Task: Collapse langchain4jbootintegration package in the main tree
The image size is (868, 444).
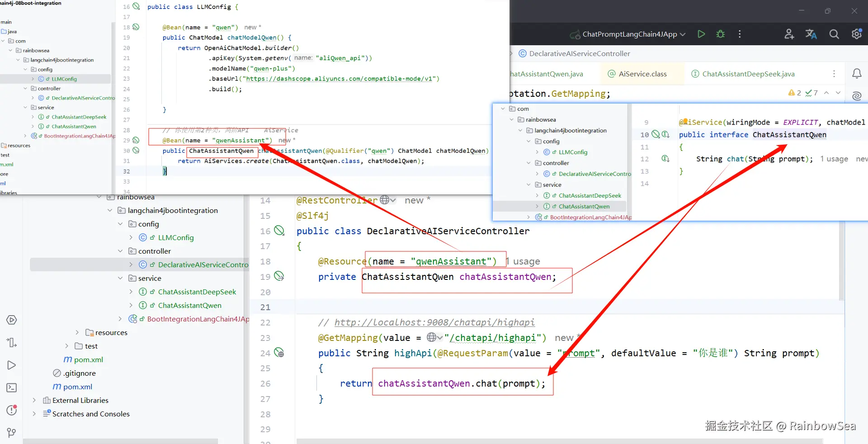Action: tap(110, 210)
